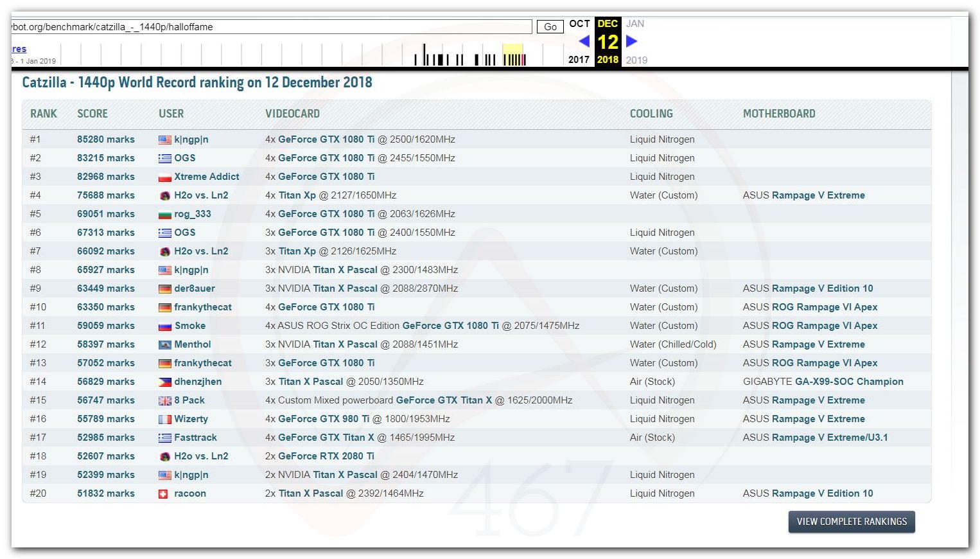Click French flag next to Wizerty
The width and height of the screenshot is (980, 559).
pos(165,420)
